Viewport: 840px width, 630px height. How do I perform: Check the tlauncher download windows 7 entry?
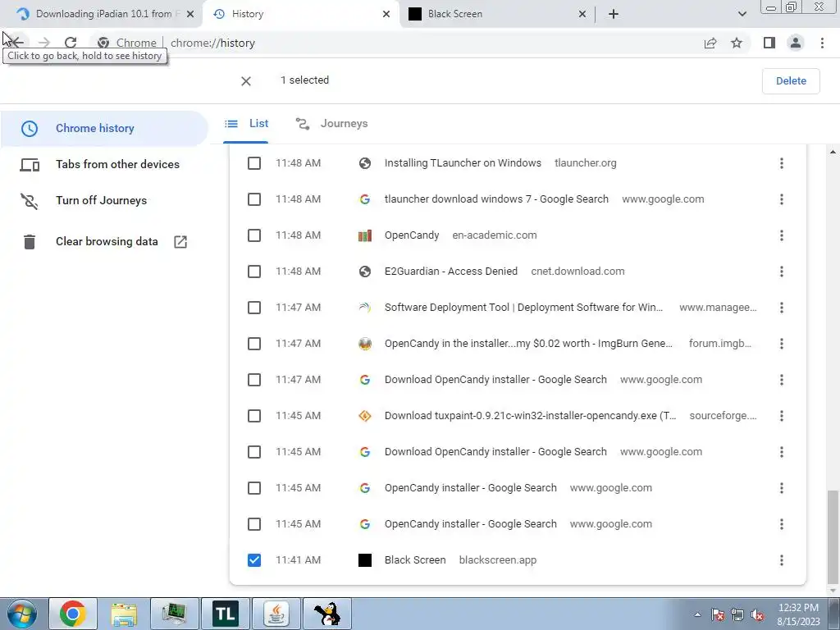254,199
